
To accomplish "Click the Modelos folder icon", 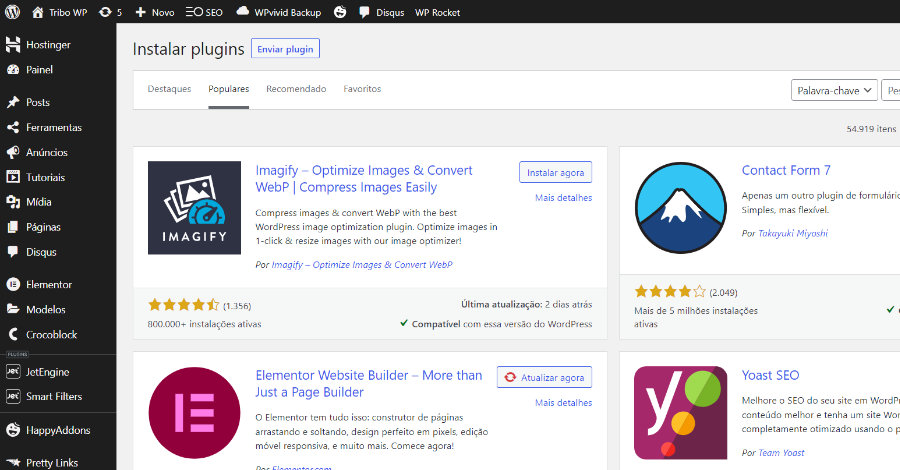I will pos(13,309).
